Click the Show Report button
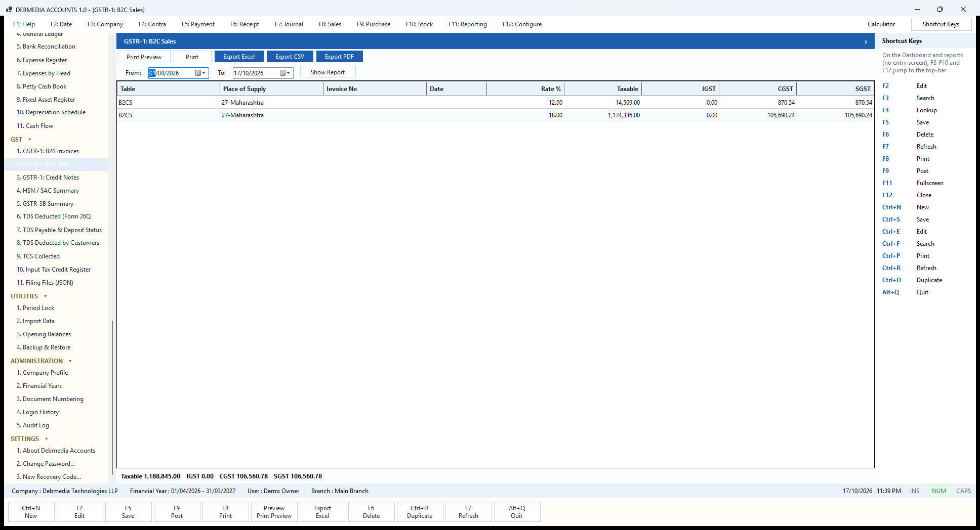This screenshot has height=530, width=980. coord(328,72)
